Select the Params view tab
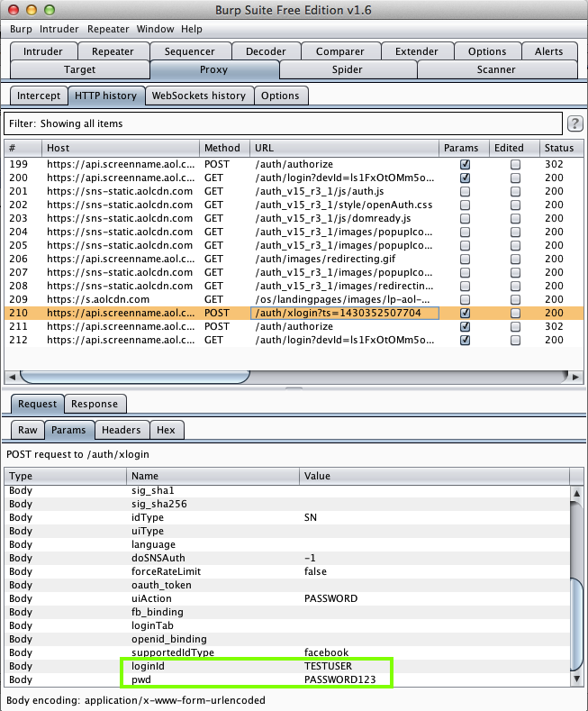This screenshot has height=711, width=588. pos(68,430)
